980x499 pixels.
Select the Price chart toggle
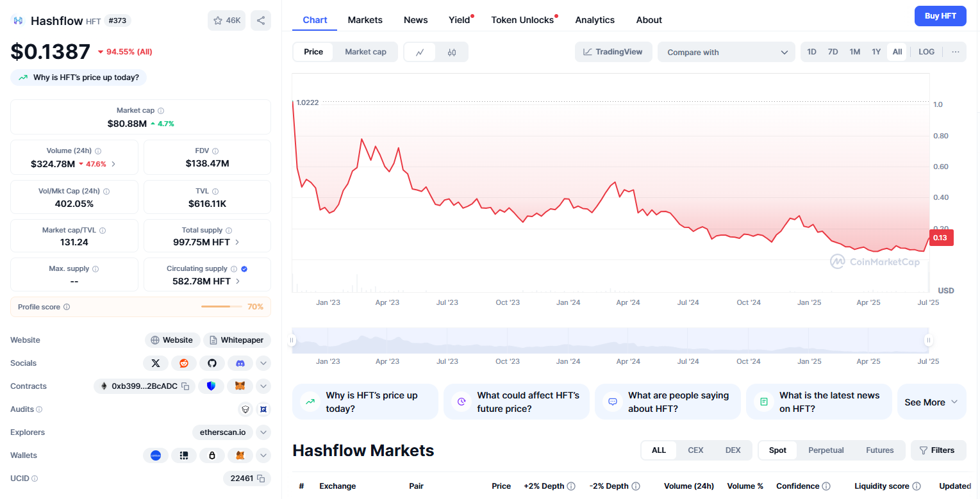point(313,52)
